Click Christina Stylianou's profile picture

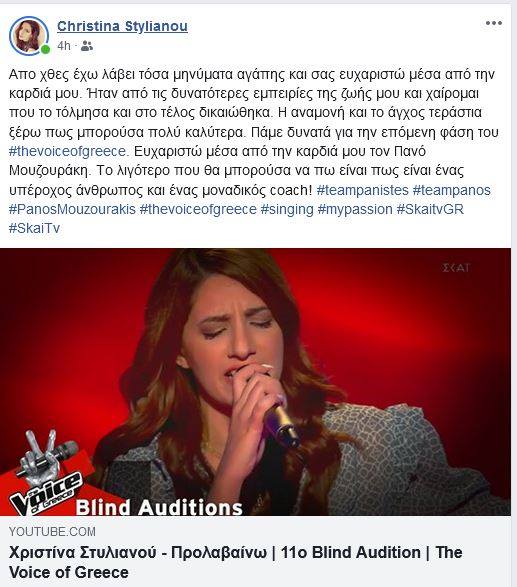click(29, 36)
